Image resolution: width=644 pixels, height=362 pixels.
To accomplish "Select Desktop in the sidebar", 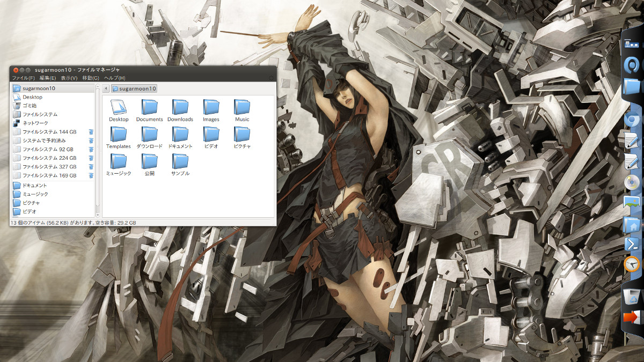I will coord(53,97).
